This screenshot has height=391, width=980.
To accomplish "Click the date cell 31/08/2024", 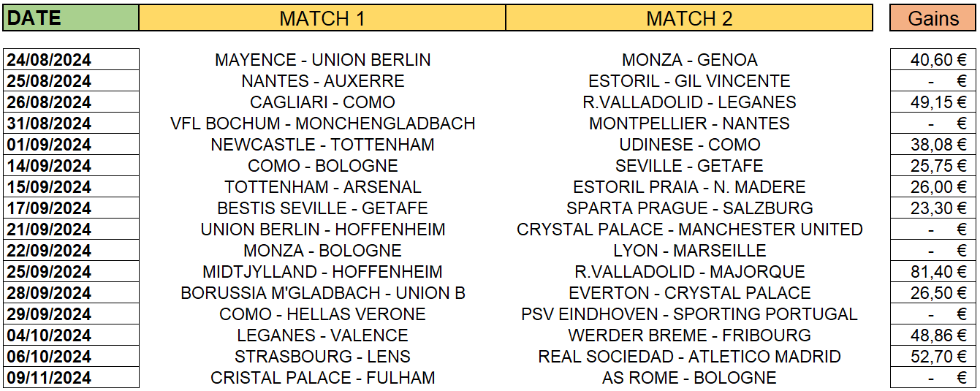I will 71,124.
